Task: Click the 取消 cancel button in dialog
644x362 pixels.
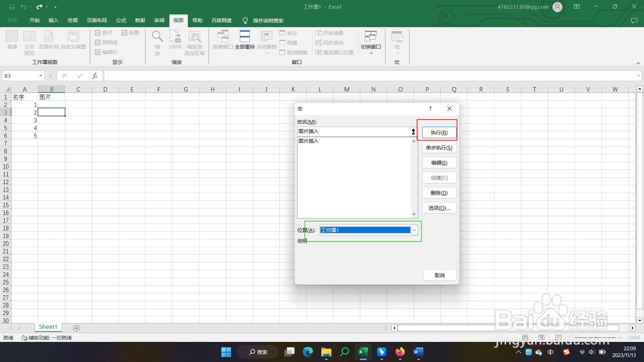Action: (439, 276)
